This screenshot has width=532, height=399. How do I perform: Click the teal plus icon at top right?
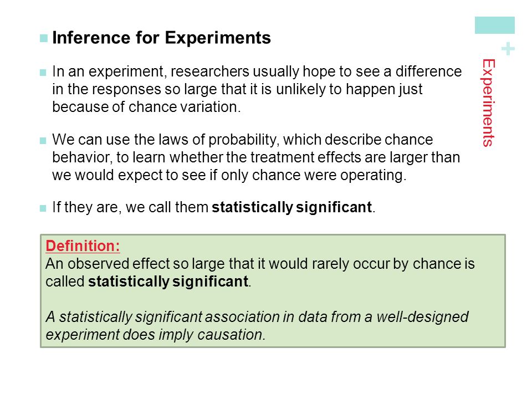coord(508,49)
